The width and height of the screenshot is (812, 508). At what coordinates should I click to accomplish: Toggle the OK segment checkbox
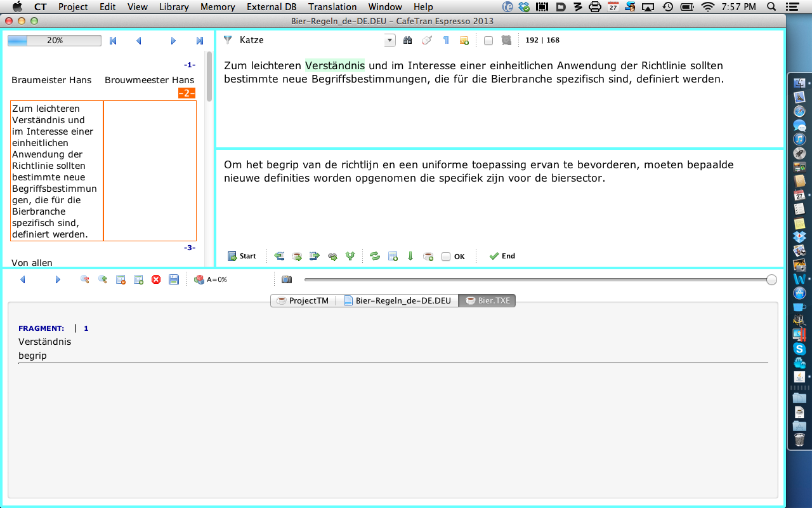446,257
